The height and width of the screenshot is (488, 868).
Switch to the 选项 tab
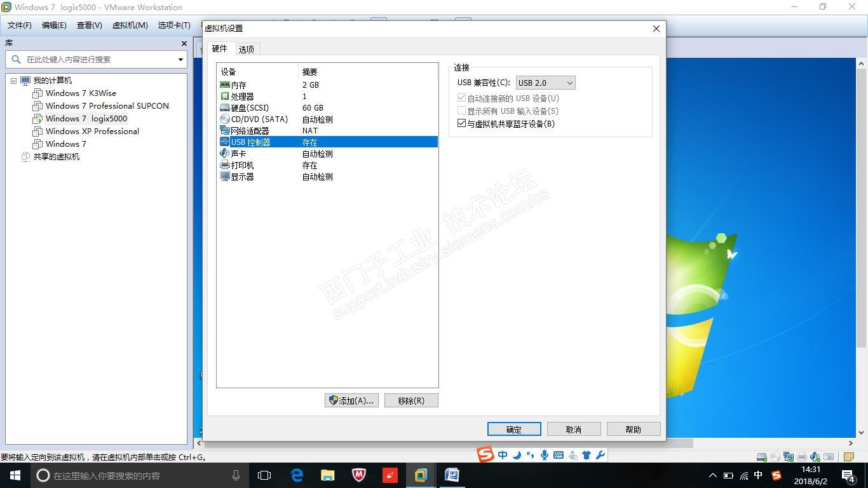[x=246, y=49]
